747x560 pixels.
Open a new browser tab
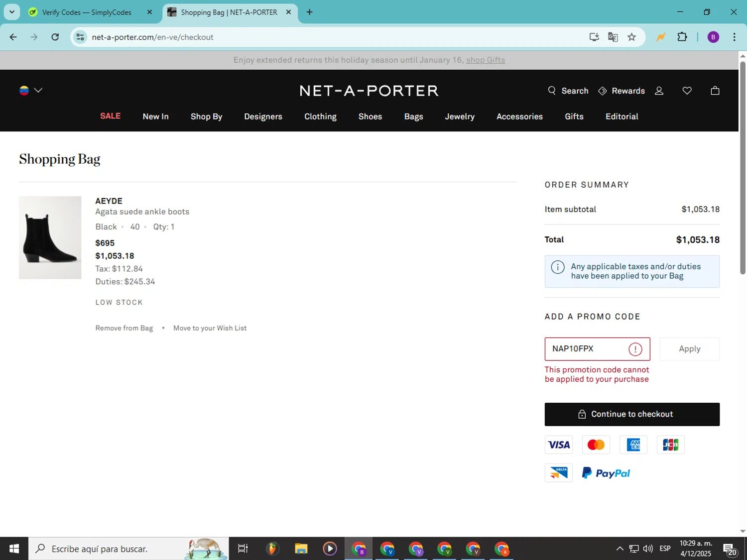point(310,12)
